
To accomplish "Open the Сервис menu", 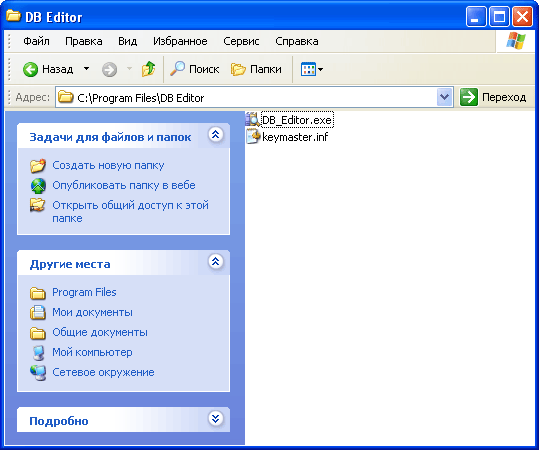I will coord(241,41).
